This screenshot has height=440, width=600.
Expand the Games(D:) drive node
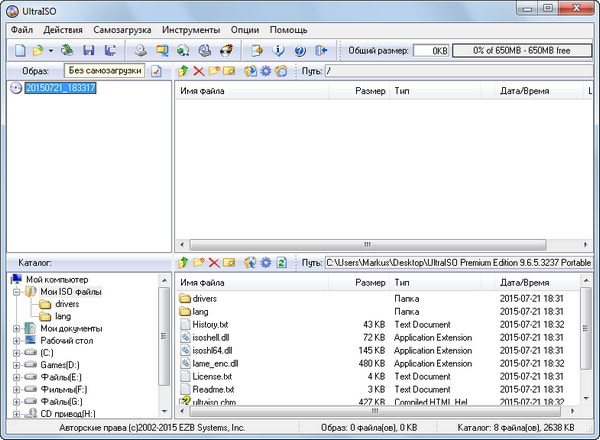[x=17, y=365]
